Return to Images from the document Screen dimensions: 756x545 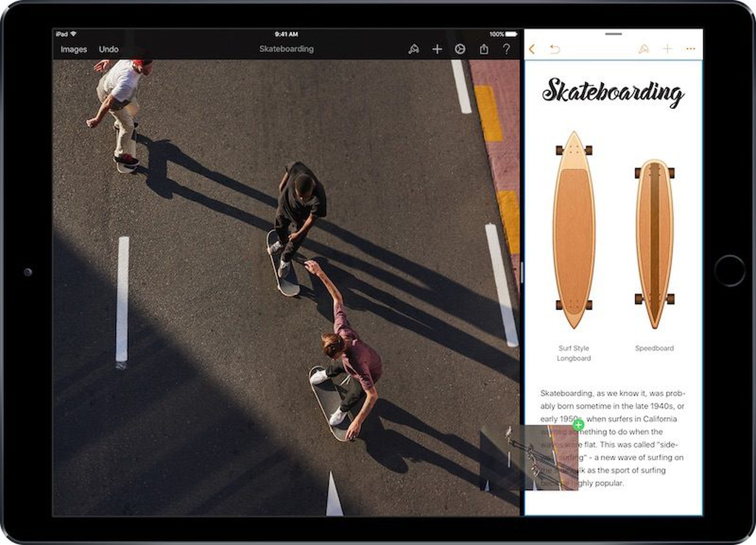point(73,49)
